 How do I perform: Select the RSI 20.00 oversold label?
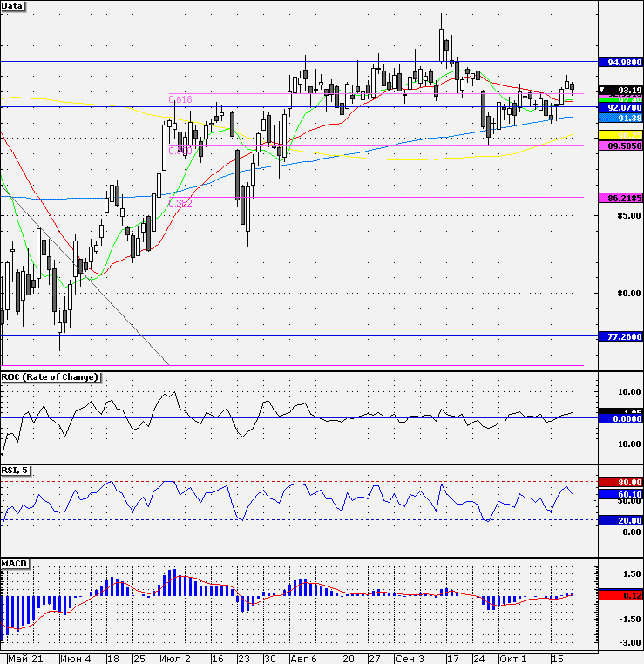coord(621,520)
